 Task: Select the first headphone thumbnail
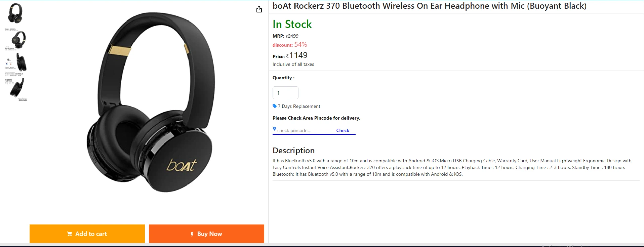pyautogui.click(x=15, y=13)
